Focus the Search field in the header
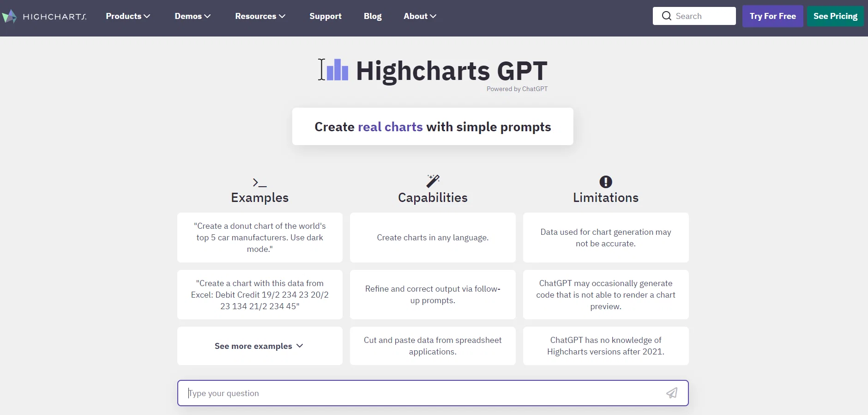Image resolution: width=868 pixels, height=415 pixels. 694,16
